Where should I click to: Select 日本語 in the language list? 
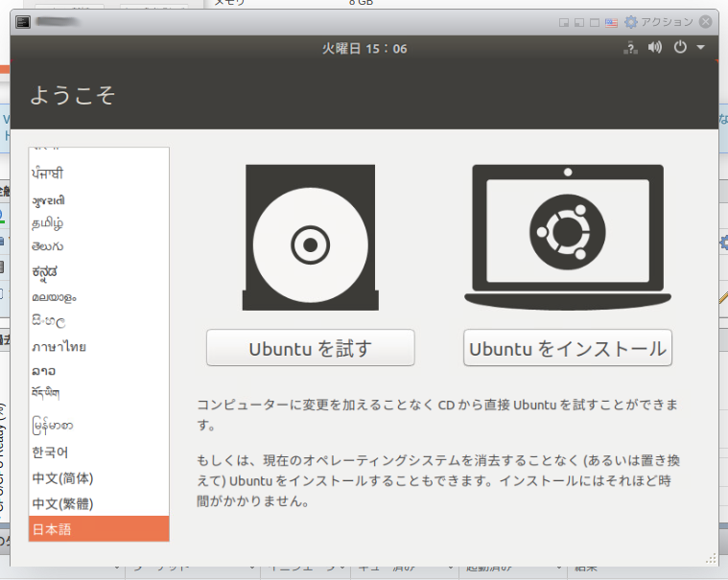coord(99,529)
